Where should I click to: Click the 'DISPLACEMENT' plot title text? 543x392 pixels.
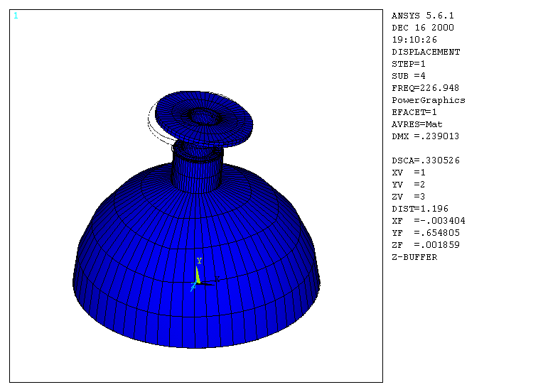coord(426,52)
